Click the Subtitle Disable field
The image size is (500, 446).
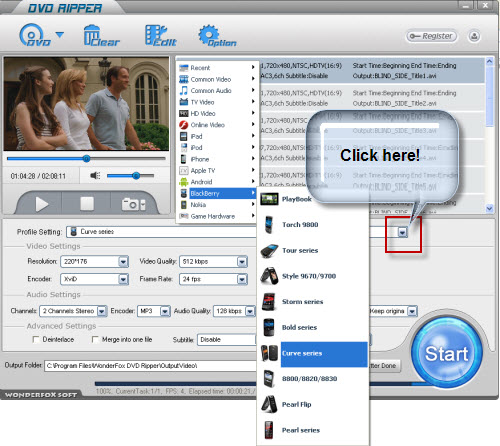pos(227,340)
